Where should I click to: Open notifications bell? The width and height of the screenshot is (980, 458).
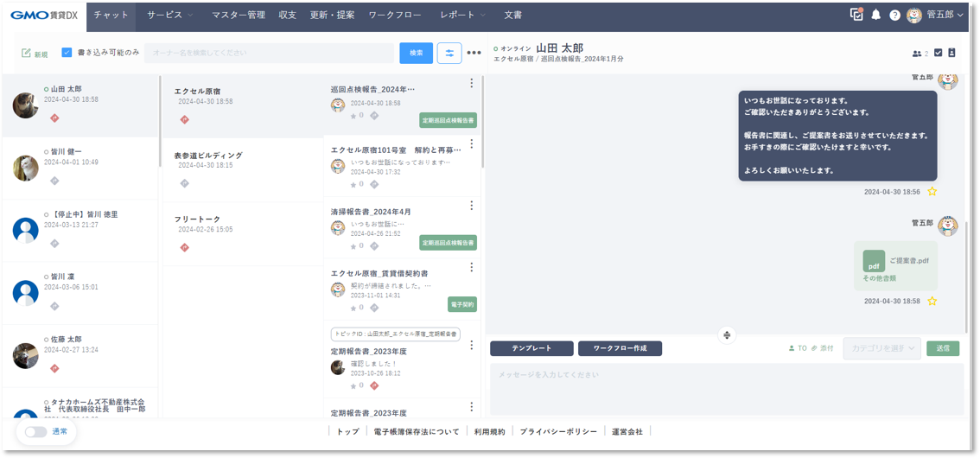pyautogui.click(x=875, y=15)
